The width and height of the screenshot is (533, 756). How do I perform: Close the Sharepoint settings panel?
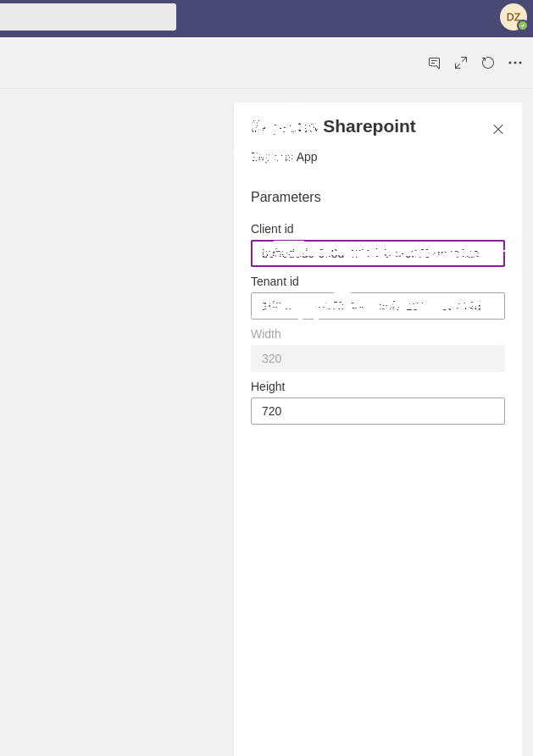point(498,129)
